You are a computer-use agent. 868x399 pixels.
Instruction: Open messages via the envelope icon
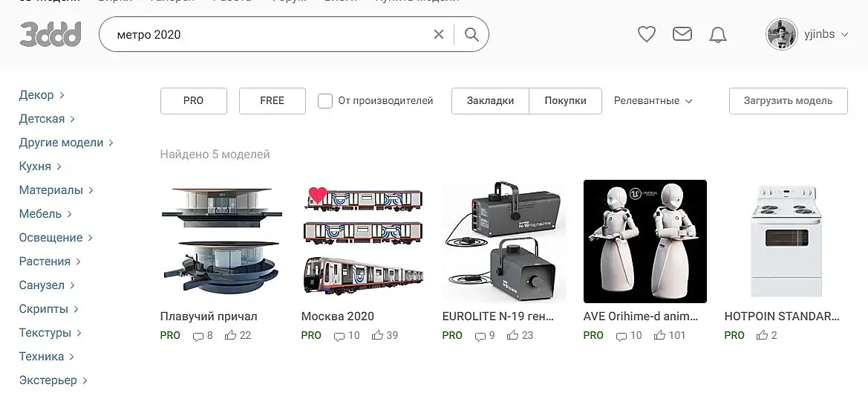tap(682, 34)
